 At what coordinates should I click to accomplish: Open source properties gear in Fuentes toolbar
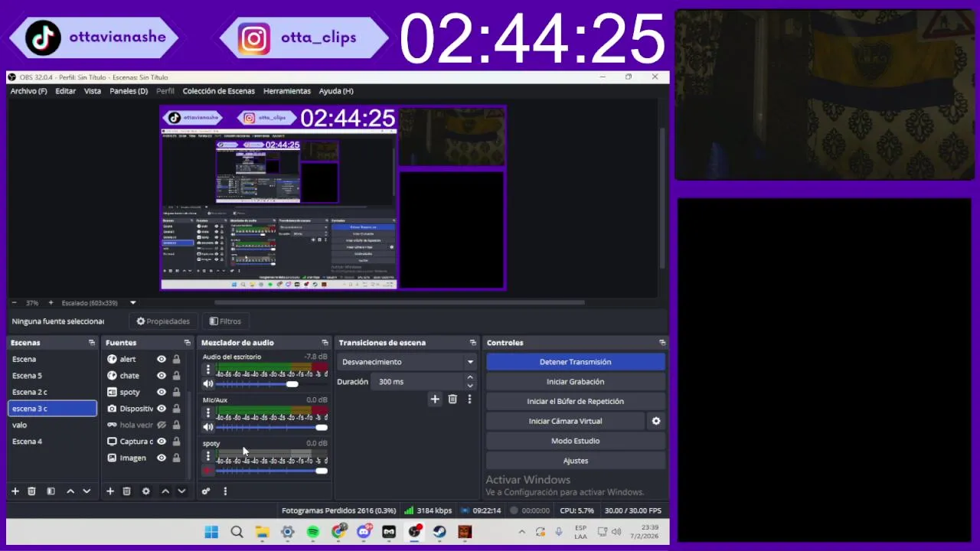pyautogui.click(x=146, y=491)
